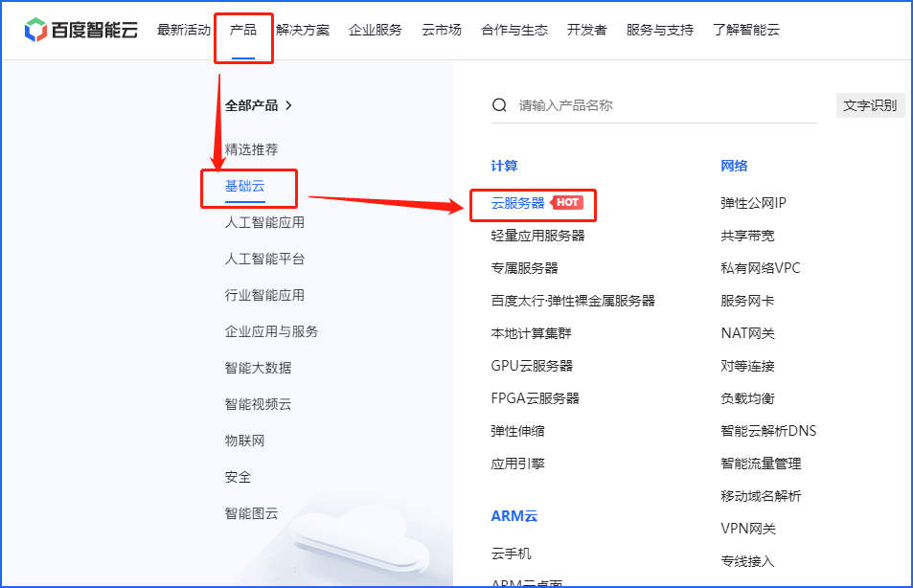Open the 最新活动 menu
The image size is (913, 588).
[183, 30]
